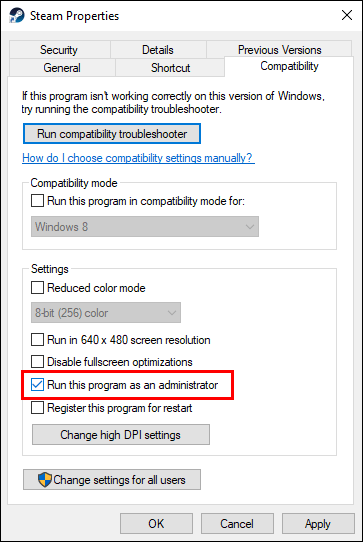Tick Disable fullscreen optimizations
Screen dimensions: 363x542
37,362
